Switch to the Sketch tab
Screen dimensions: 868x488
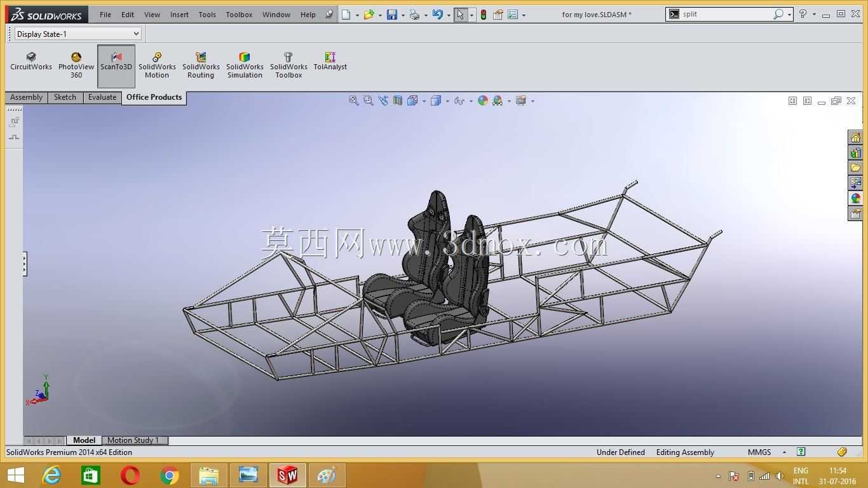coord(65,98)
